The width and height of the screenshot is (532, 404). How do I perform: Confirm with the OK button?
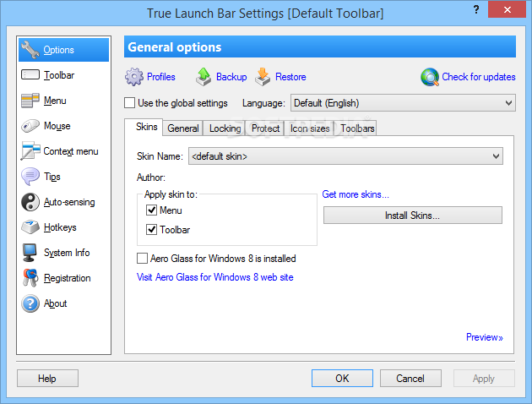(342, 378)
